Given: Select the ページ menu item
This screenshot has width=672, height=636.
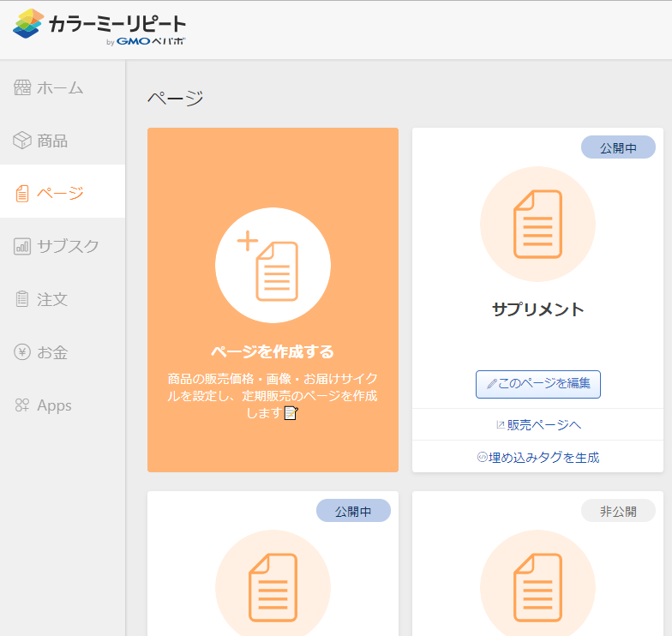Looking at the screenshot, I should (63, 191).
